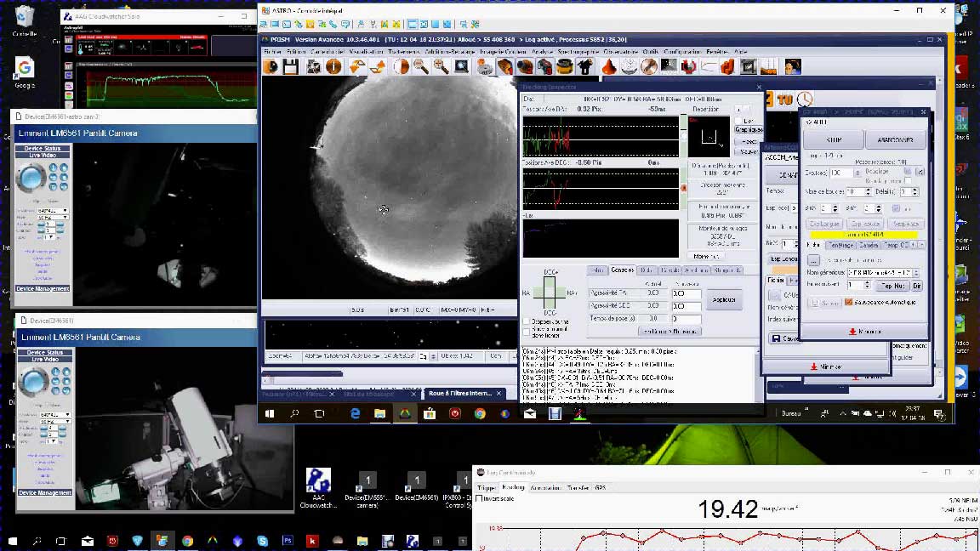Screen dimensions: 980x551
Task: Click the floppy disk save icon in PRISM toolbar
Action: [291, 66]
